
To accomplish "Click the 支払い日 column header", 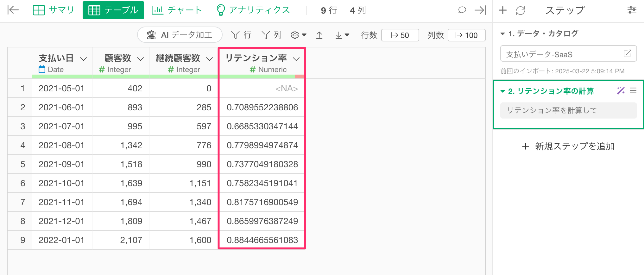I will pos(62,63).
